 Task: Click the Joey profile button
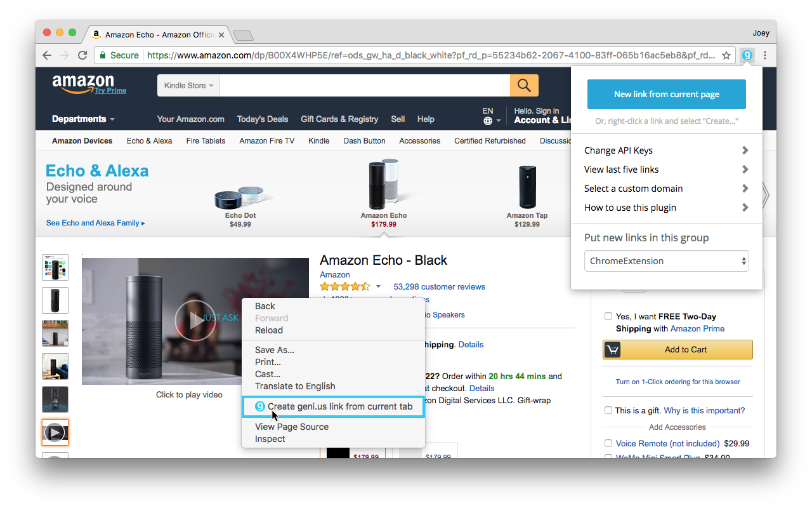pos(761,33)
